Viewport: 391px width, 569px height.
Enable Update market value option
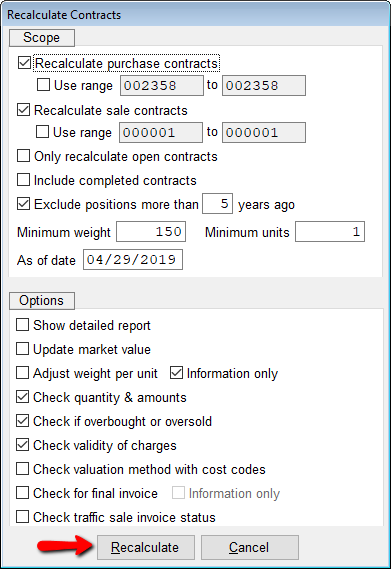[x=23, y=349]
